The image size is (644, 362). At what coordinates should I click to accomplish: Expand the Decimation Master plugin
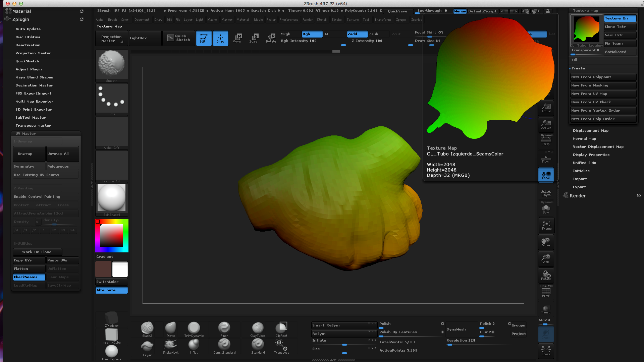point(34,85)
